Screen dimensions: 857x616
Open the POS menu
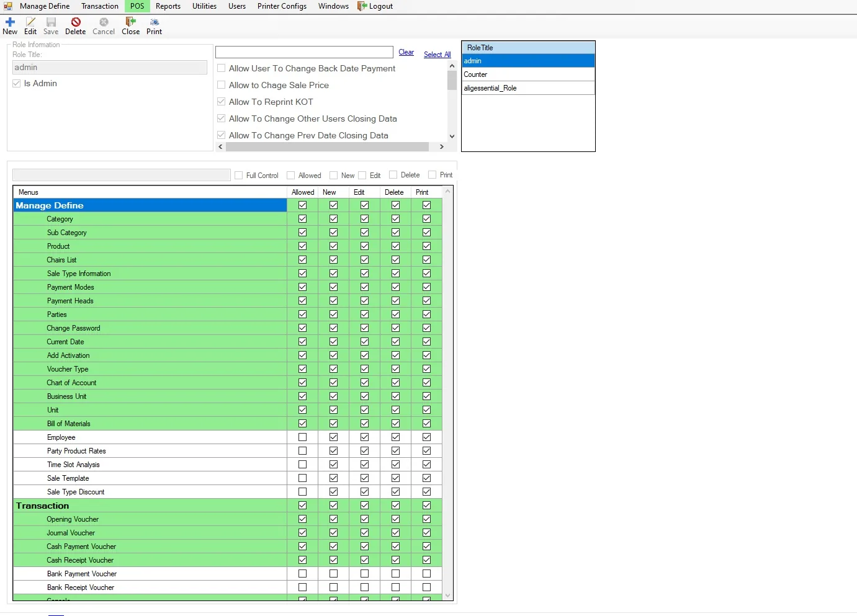tap(137, 6)
